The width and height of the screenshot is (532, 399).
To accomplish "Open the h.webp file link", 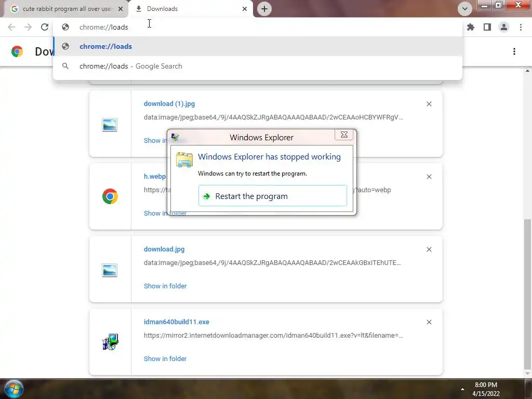I will (155, 177).
